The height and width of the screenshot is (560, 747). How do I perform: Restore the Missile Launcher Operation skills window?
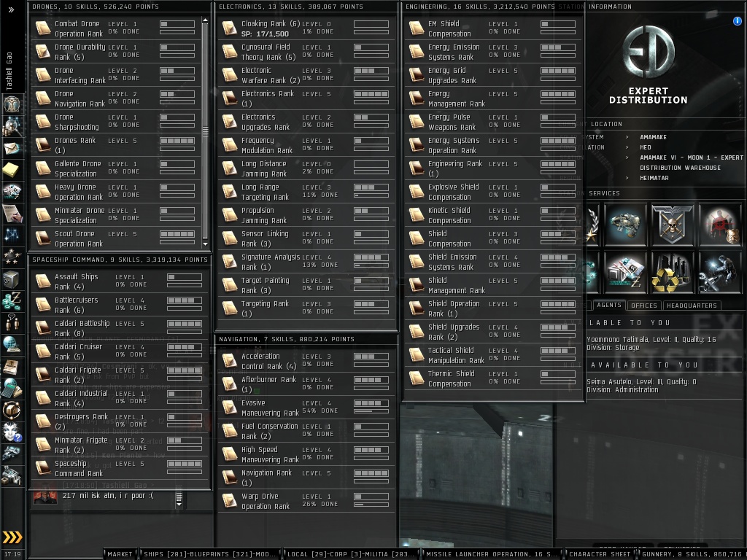(492, 554)
